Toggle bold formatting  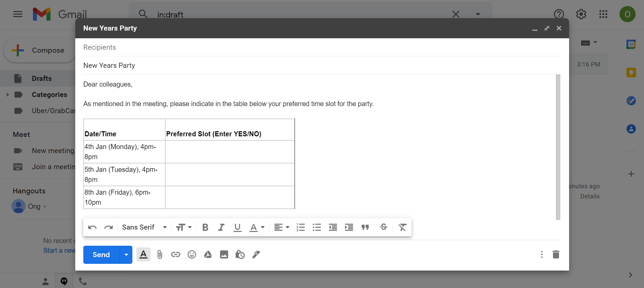click(205, 228)
